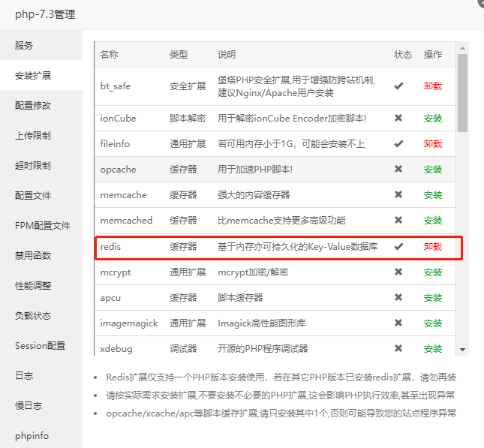This screenshot has height=448, width=484.
Task: Click 脚本解密 type of ionCube
Action: tap(188, 119)
